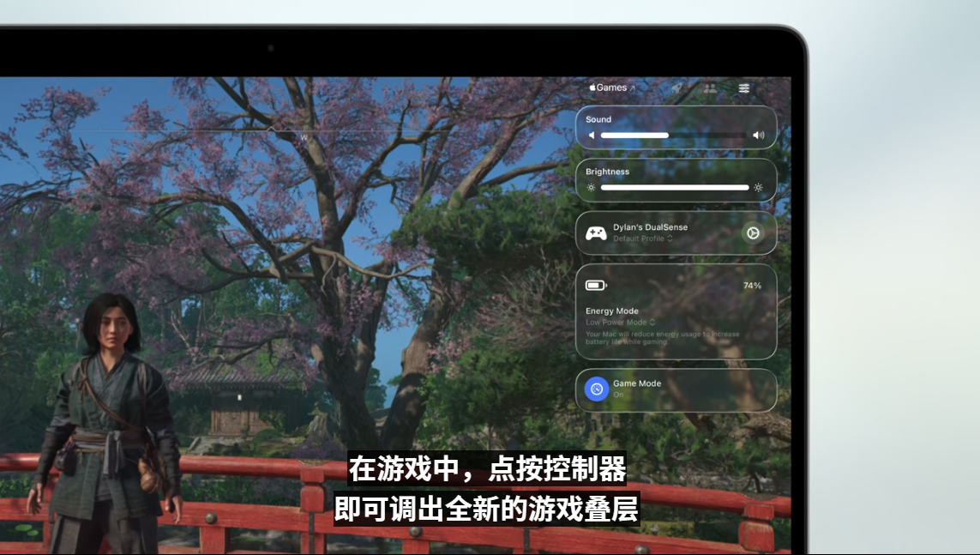Open the Low Power Mode dropdown
The image size is (980, 555).
(x=620, y=323)
